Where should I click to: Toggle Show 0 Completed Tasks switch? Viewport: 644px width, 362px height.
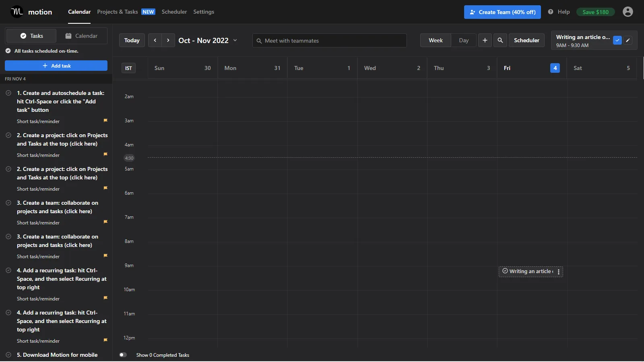pyautogui.click(x=123, y=355)
